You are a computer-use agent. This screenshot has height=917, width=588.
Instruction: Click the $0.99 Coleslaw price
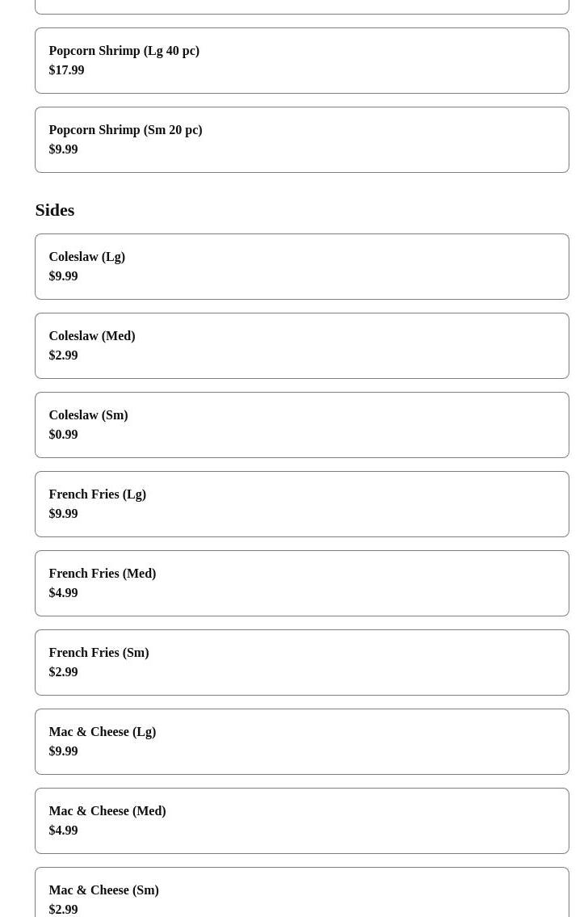coord(63,435)
